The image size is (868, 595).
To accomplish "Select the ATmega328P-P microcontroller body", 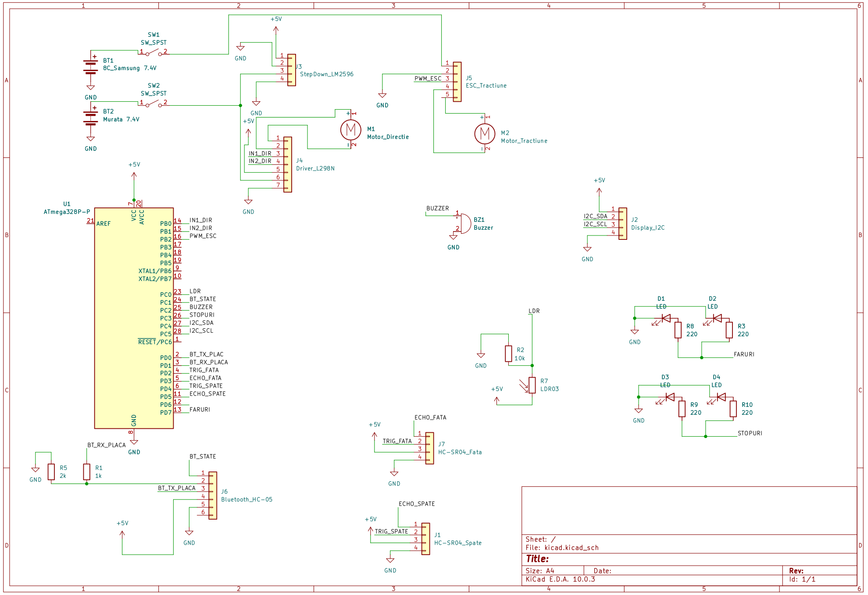I will point(134,318).
